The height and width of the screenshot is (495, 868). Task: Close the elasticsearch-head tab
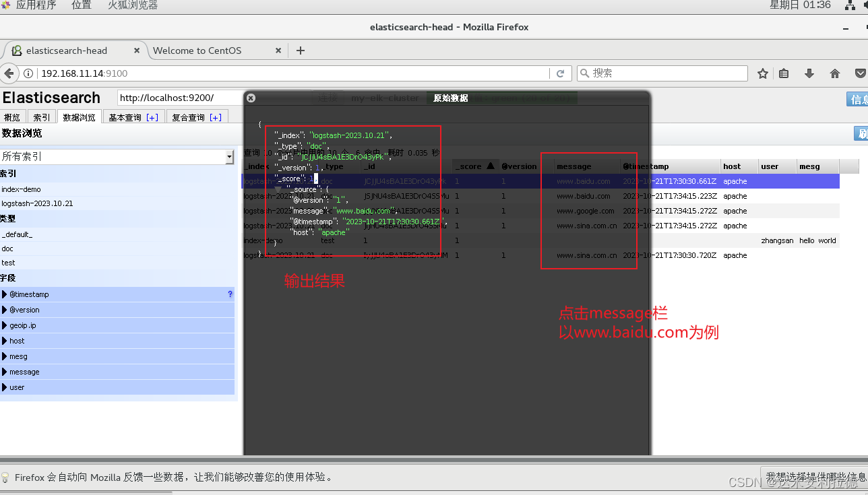point(137,51)
